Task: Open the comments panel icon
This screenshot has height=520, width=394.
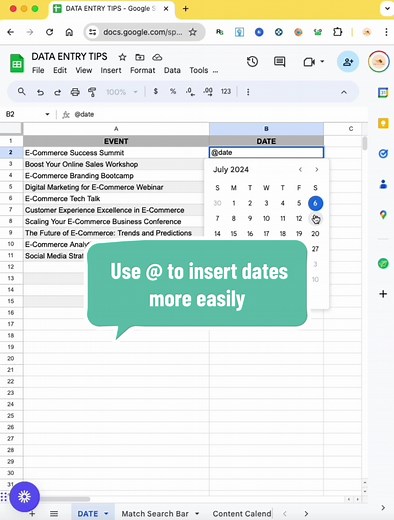Action: click(279, 62)
